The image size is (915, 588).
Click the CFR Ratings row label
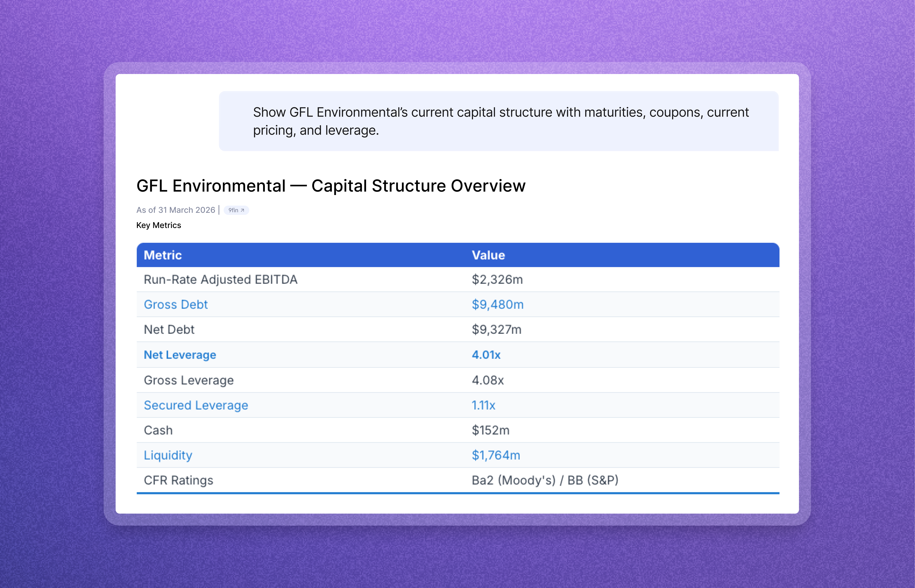(x=178, y=480)
